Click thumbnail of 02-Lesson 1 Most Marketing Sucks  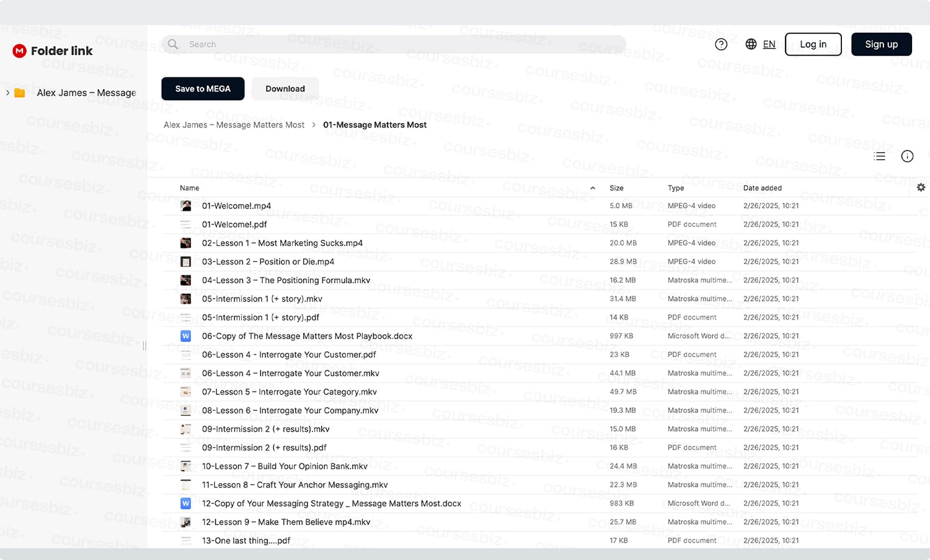[185, 243]
